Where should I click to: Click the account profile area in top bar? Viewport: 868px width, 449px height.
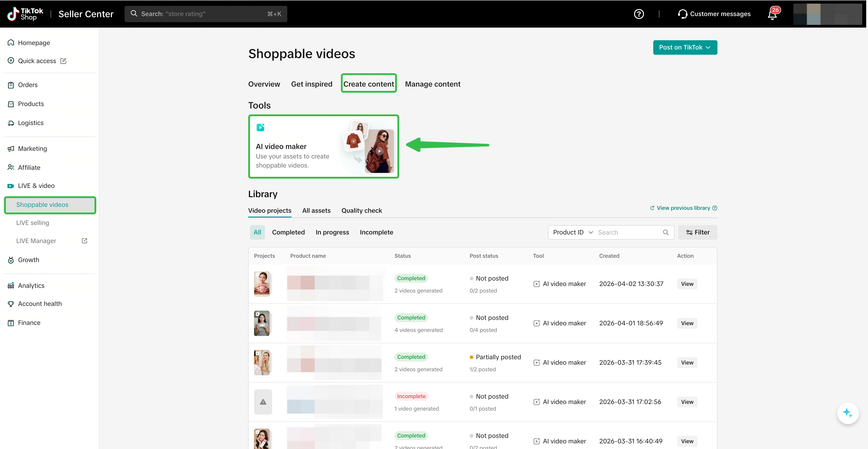point(827,14)
